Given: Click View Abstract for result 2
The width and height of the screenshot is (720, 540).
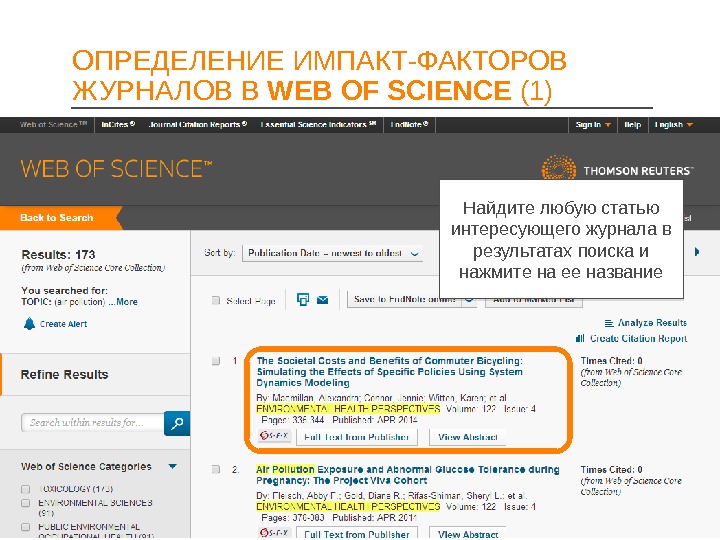Looking at the screenshot, I should [x=467, y=534].
